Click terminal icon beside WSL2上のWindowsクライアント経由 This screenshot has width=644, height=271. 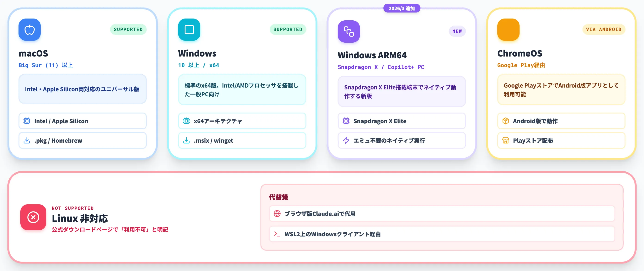point(277,234)
